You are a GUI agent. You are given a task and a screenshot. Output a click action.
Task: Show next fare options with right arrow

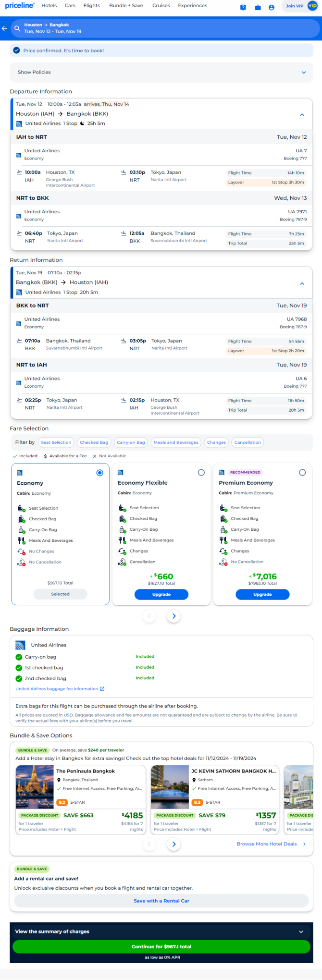pyautogui.click(x=174, y=616)
